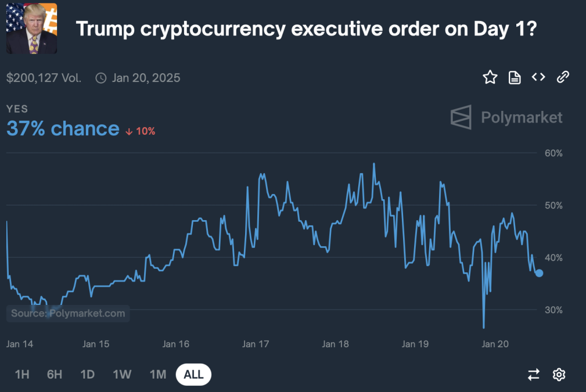
Task: Click the Trump market thumbnail image
Action: [31, 28]
